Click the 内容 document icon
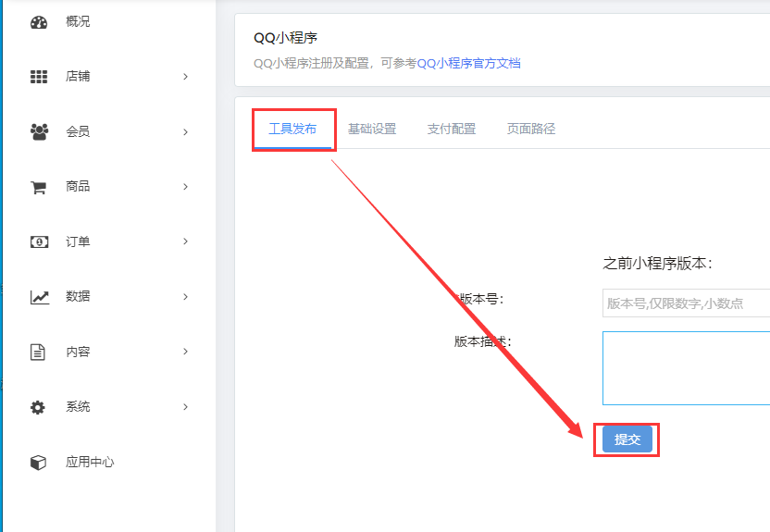The image size is (770, 532). pos(38,352)
